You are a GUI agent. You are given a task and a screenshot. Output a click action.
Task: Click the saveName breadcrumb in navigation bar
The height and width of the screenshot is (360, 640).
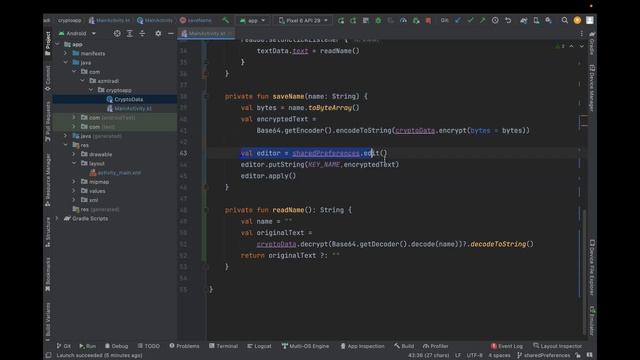[196, 20]
